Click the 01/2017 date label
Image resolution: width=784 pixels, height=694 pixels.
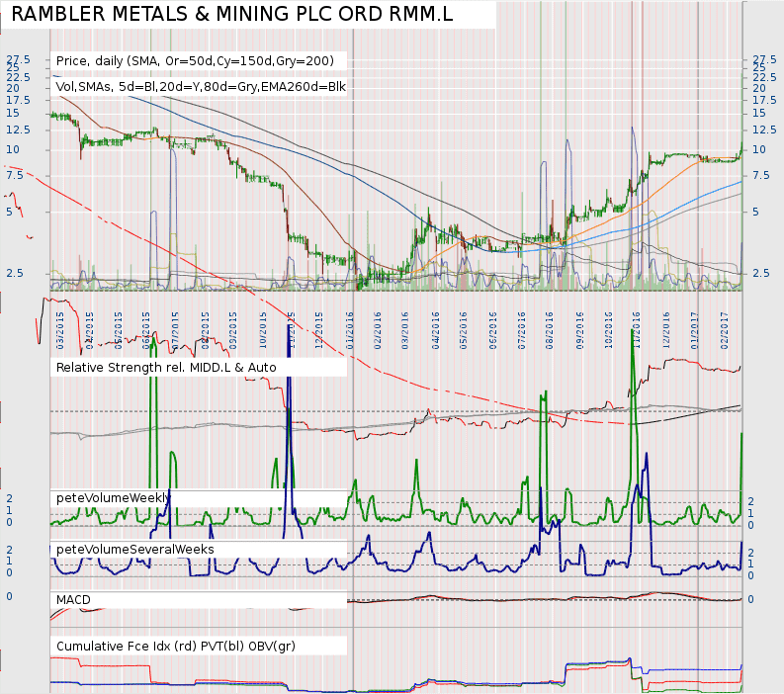click(694, 330)
